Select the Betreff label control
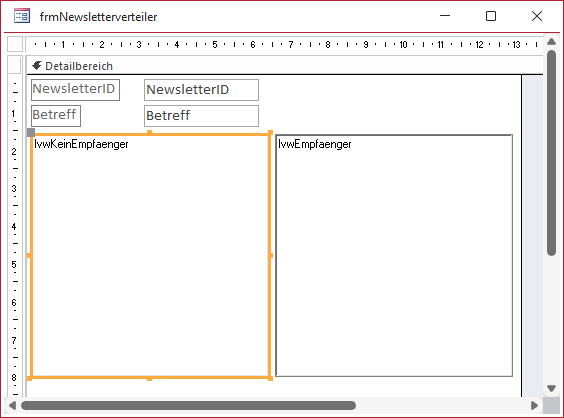 coord(56,115)
